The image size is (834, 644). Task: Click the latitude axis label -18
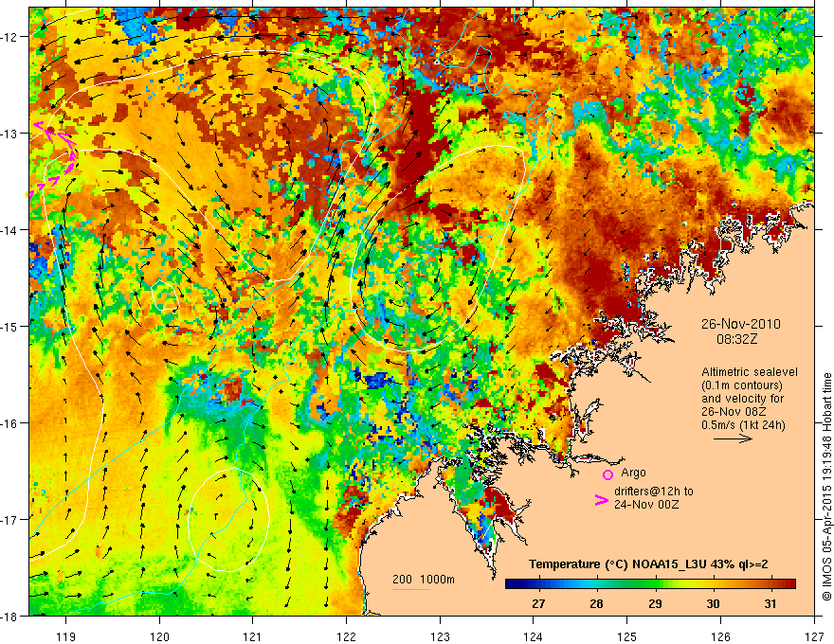click(10, 616)
